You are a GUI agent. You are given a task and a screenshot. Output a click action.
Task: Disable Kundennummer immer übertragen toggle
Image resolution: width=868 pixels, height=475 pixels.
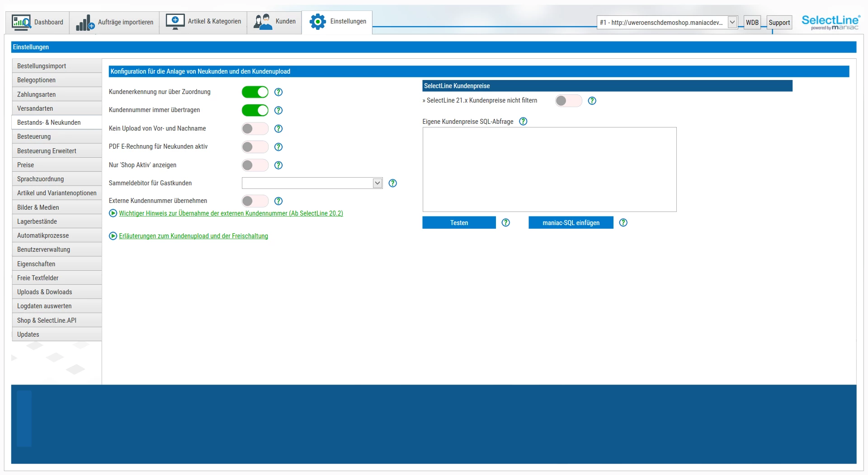[255, 110]
